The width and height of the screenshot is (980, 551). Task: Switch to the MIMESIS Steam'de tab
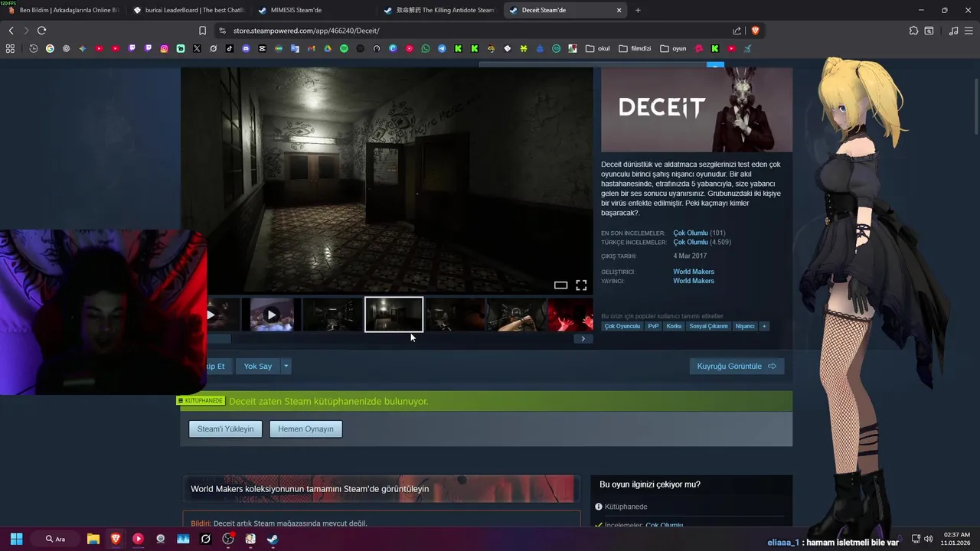tap(312, 10)
